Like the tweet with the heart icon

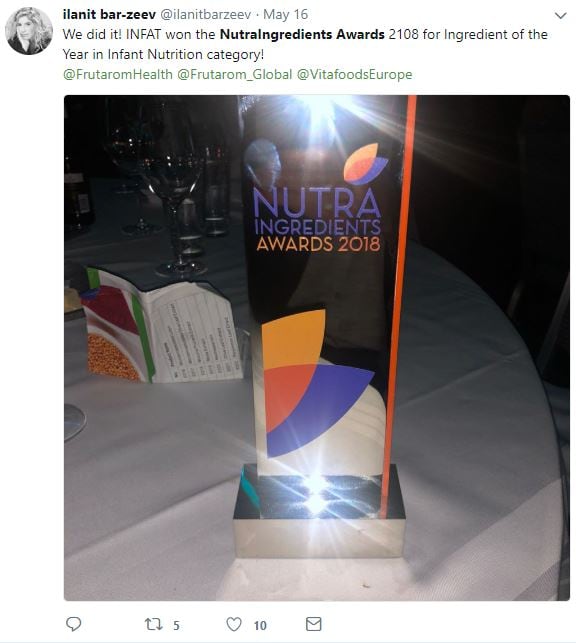(x=234, y=624)
